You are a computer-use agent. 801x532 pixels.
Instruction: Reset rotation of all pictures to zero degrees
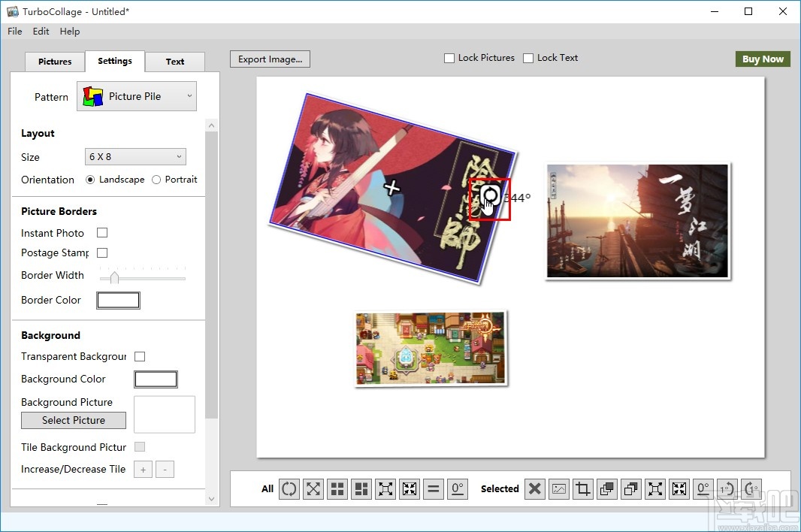pos(458,488)
